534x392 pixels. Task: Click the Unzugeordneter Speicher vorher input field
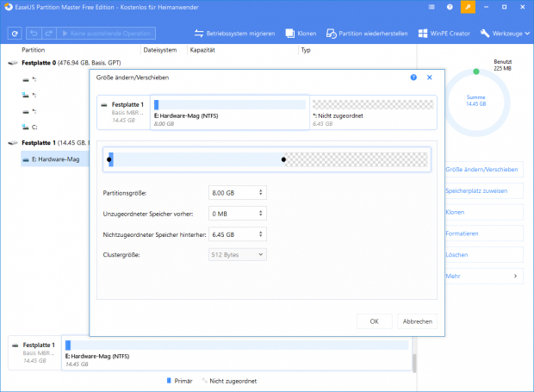point(232,213)
